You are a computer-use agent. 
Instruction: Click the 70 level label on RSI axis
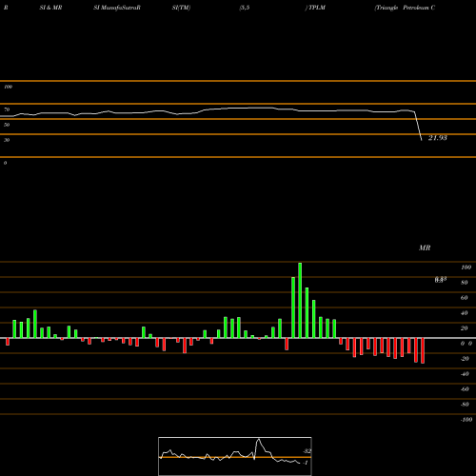[x=7, y=109]
